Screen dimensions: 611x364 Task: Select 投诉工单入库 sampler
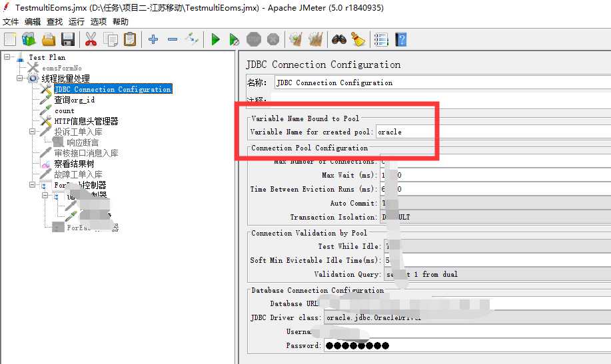click(x=79, y=132)
